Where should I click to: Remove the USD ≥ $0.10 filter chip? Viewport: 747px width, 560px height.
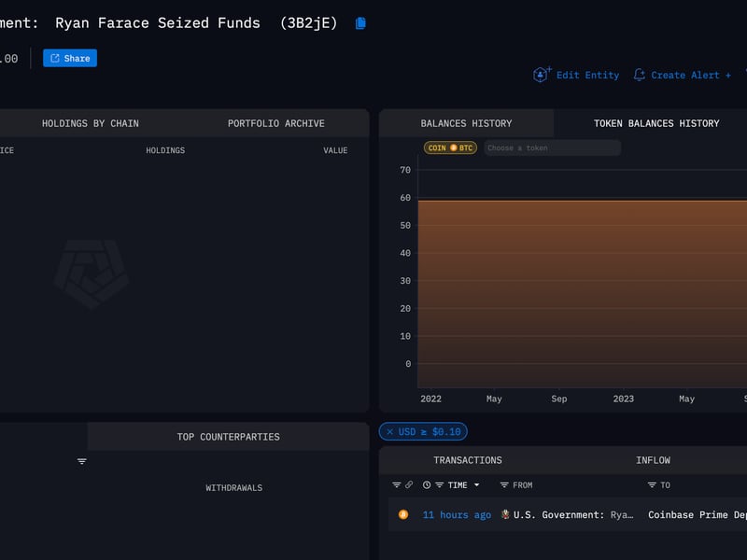(x=390, y=431)
